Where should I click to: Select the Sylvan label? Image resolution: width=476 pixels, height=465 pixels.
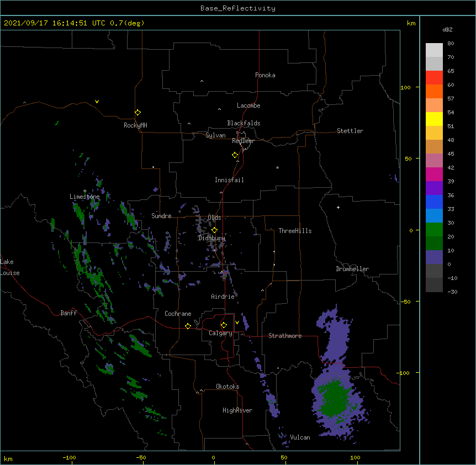point(215,135)
